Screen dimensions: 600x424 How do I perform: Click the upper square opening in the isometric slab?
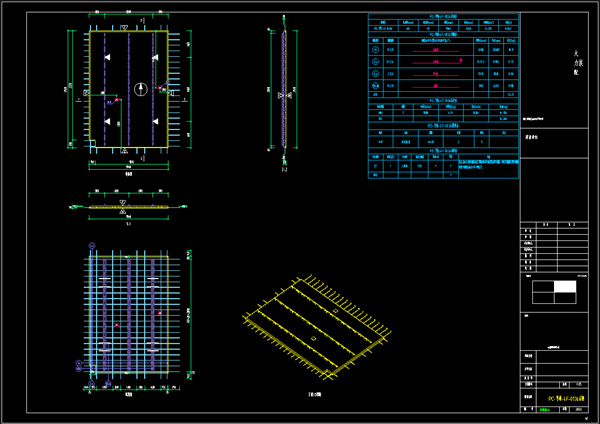[336, 311]
